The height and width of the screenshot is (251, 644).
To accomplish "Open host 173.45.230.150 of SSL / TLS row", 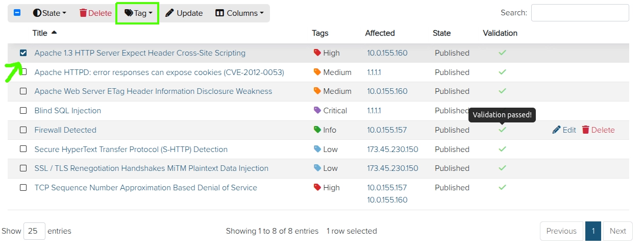I will pos(392,168).
